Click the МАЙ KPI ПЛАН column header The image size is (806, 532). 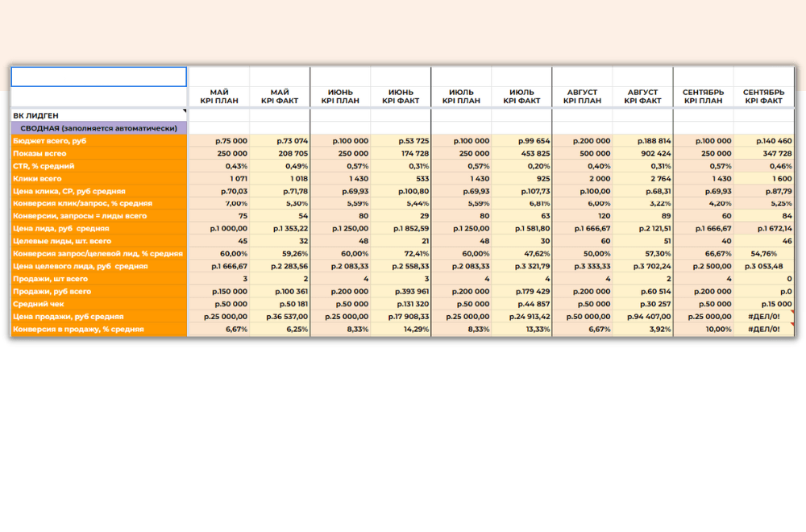[219, 97]
